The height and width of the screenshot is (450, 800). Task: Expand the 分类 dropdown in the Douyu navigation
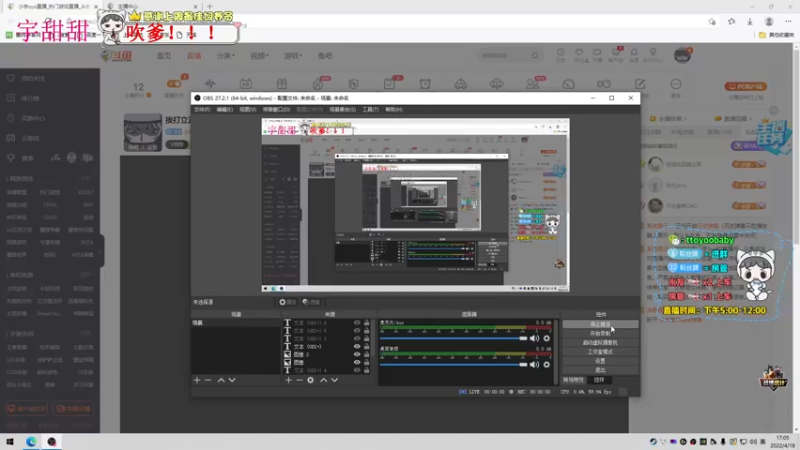[226, 56]
